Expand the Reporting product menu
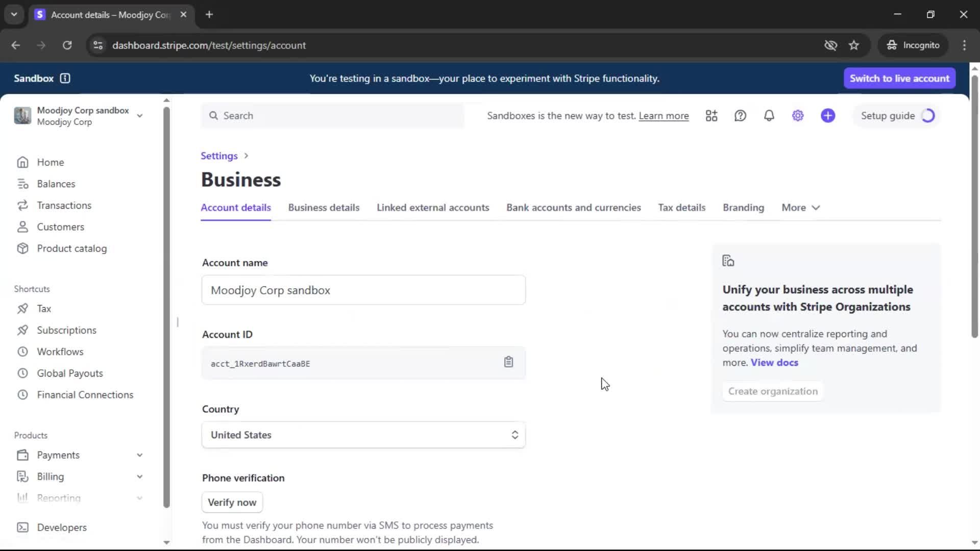 [x=139, y=498]
